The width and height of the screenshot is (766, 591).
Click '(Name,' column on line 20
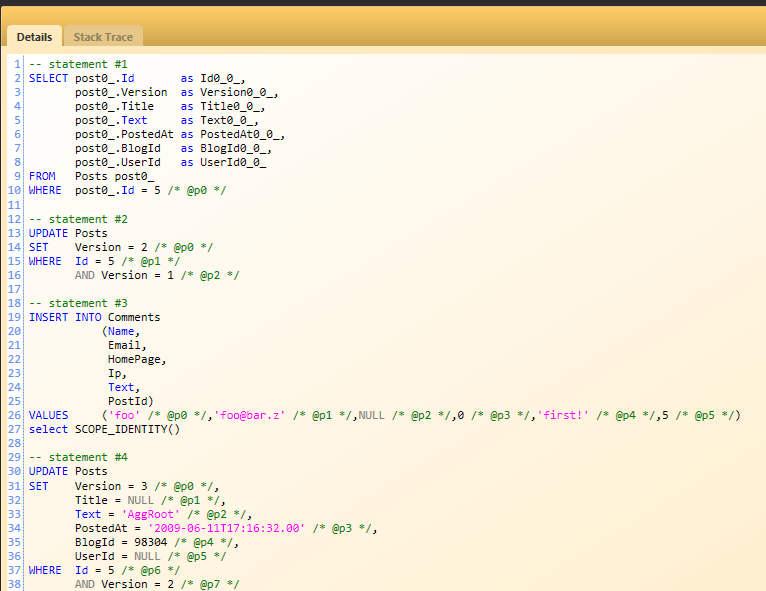[x=121, y=332]
